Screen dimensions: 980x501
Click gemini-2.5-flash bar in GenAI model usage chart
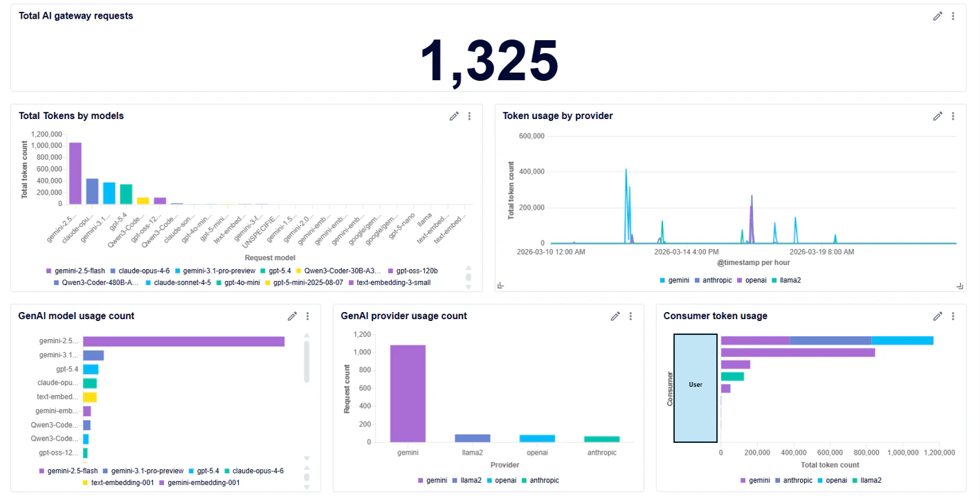tap(184, 341)
